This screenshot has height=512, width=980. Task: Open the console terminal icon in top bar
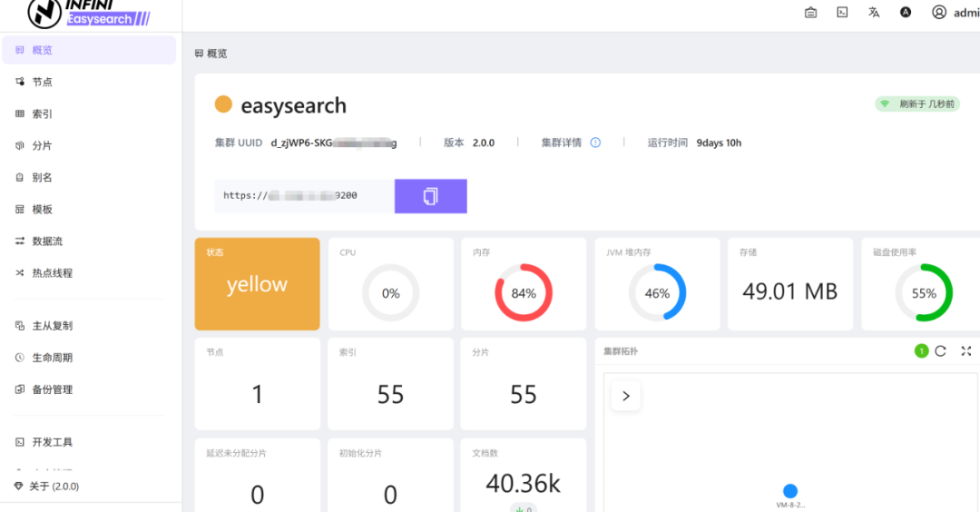pyautogui.click(x=842, y=13)
